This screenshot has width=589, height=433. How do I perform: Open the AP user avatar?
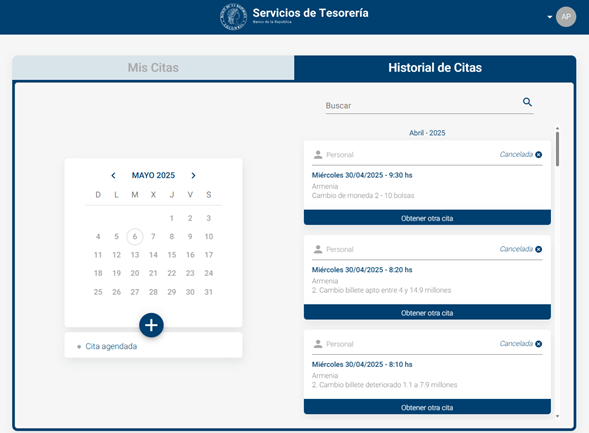pyautogui.click(x=566, y=17)
